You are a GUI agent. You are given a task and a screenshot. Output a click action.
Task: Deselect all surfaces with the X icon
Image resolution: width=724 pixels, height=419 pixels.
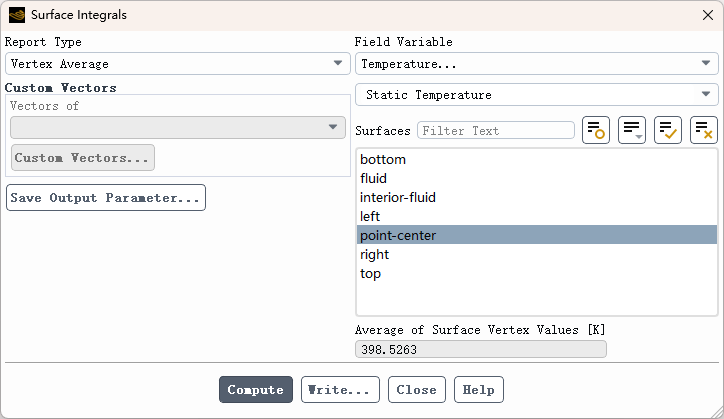(x=704, y=130)
